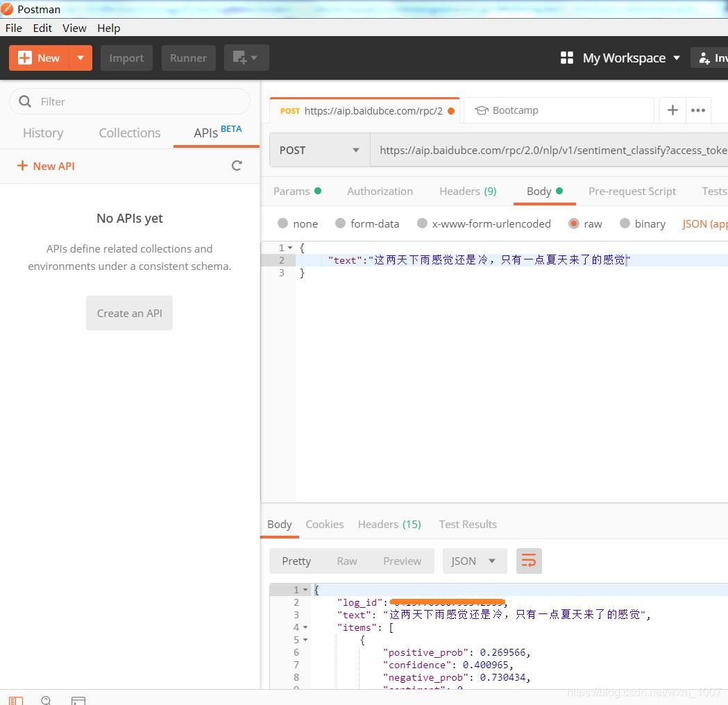Open the JSON content type dropdown
The image size is (728, 705).
[x=704, y=224]
